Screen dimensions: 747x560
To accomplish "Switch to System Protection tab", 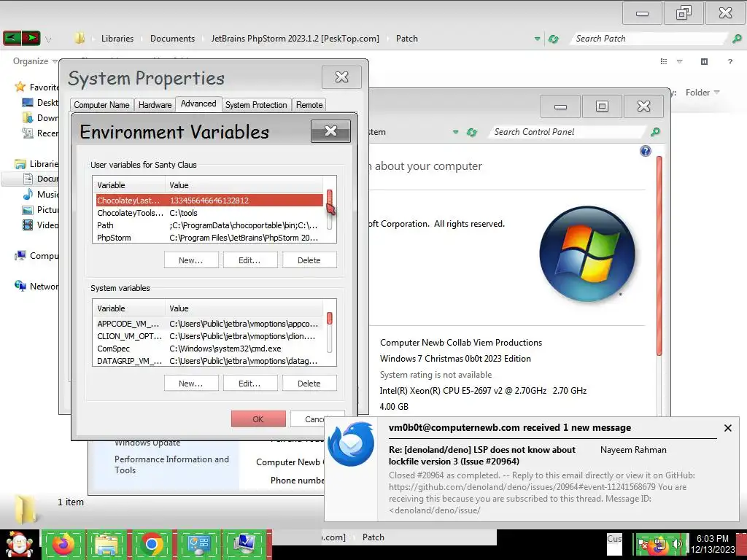I will [x=256, y=105].
